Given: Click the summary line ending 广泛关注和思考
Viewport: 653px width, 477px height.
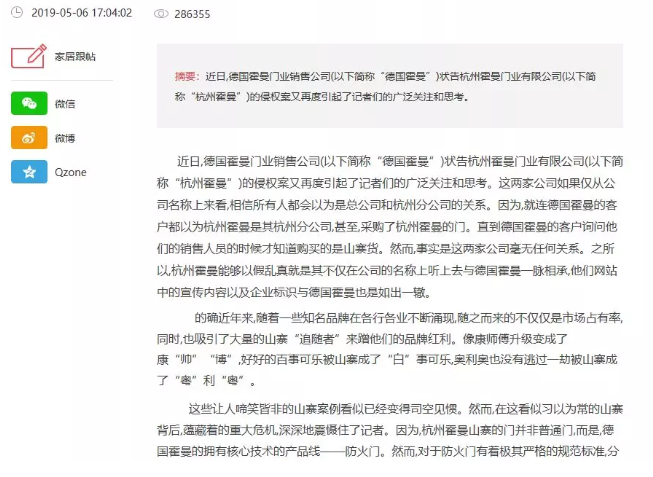Looking at the screenshot, I should (322, 97).
